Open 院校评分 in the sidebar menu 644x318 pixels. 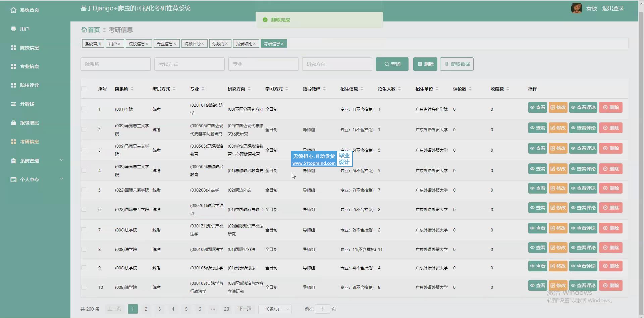click(29, 85)
